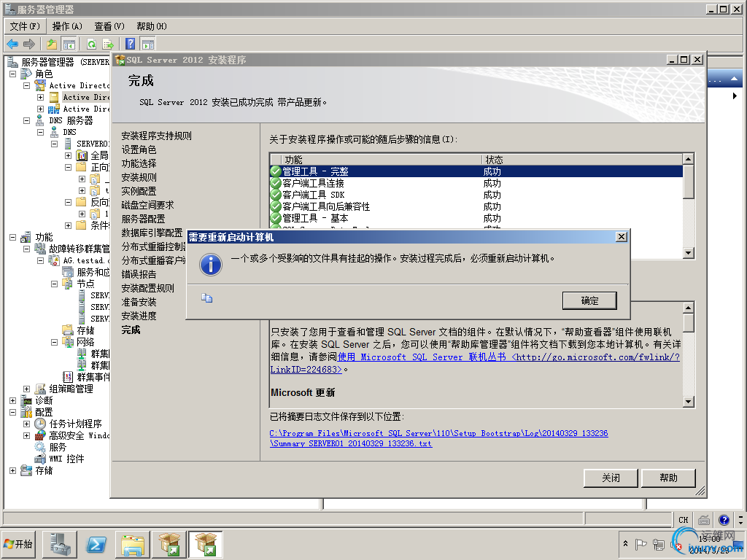Switch to first SQL setup taskbar item

[x=169, y=544]
